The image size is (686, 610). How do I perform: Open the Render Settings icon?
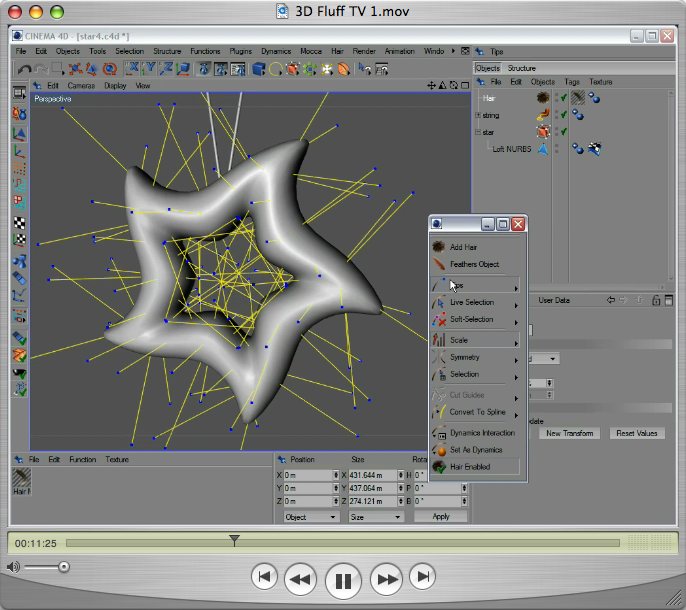click(x=238, y=69)
